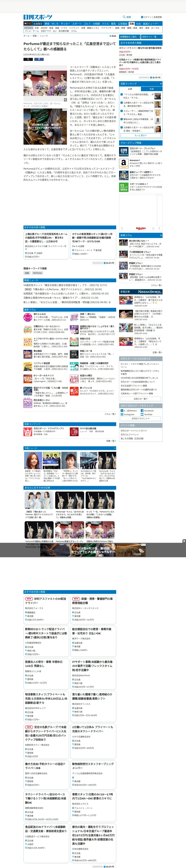This screenshot has height=868, width=186.
Task: Open 求人ボックス sponsored logo under top job listings
Action: pos(109,263)
